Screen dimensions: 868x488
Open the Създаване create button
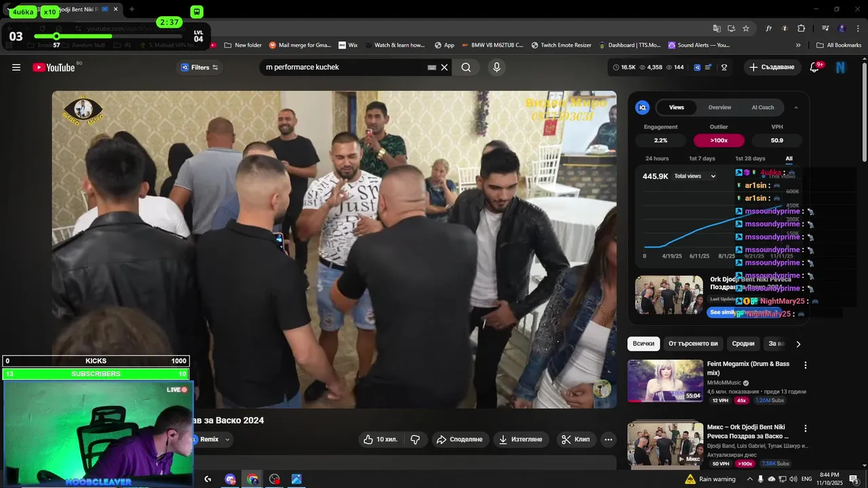point(772,67)
